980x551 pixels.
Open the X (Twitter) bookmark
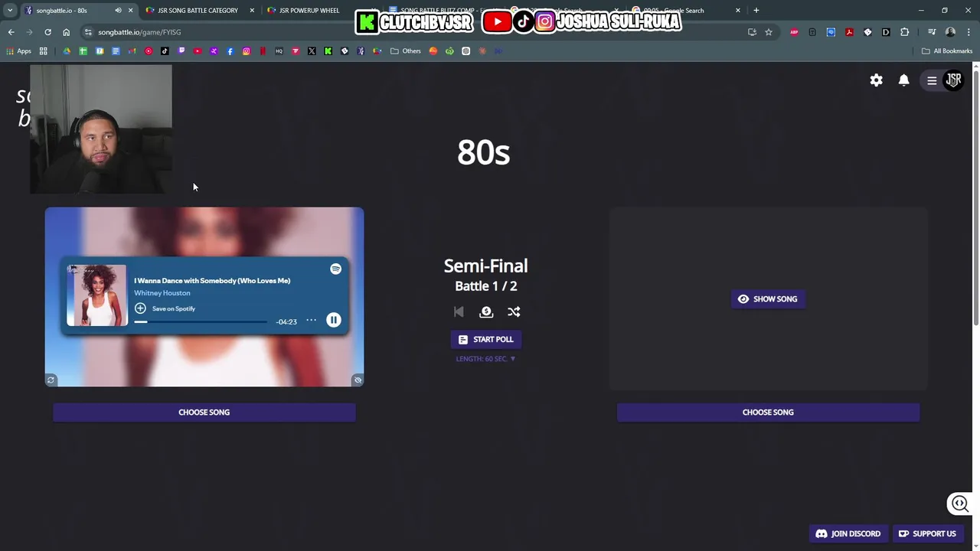tap(312, 51)
